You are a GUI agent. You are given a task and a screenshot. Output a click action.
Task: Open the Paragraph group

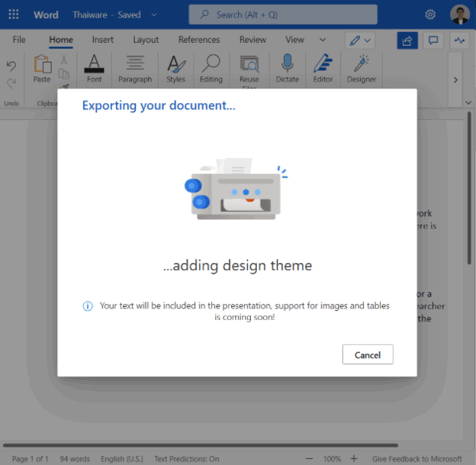click(135, 69)
